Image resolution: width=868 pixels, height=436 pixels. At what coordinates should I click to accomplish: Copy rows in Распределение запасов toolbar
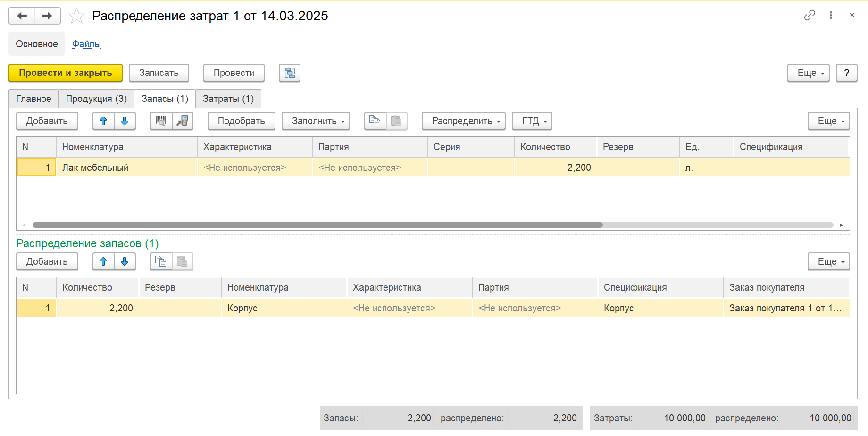161,262
